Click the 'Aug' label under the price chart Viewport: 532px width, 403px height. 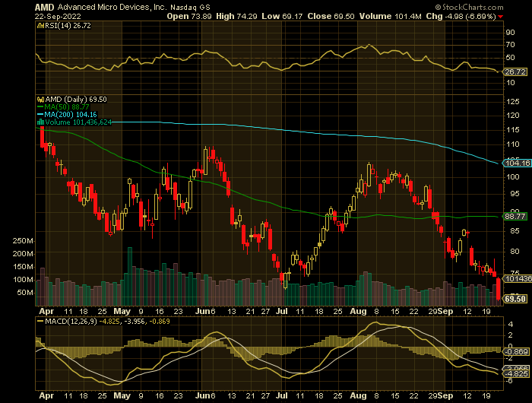358,311
